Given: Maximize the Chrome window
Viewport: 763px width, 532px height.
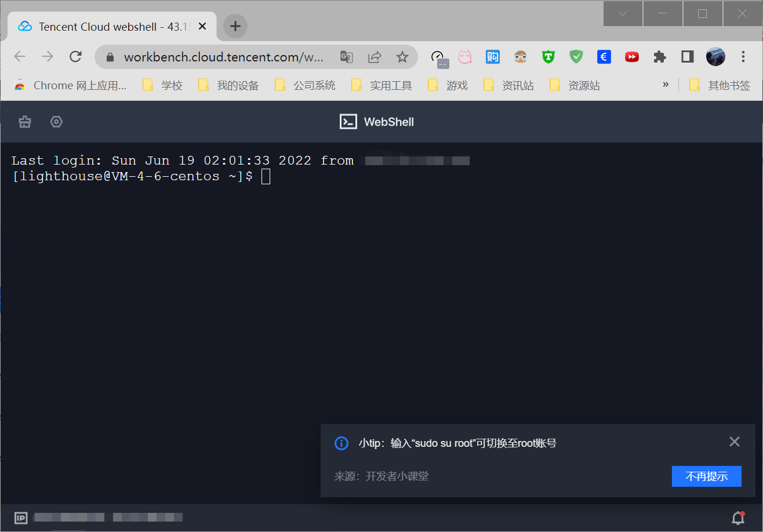Looking at the screenshot, I should [x=702, y=13].
